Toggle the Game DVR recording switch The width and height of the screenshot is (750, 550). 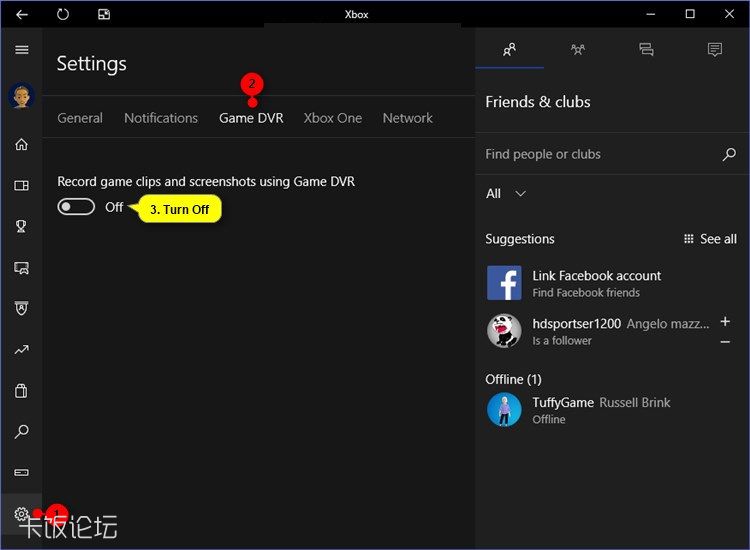click(x=76, y=207)
